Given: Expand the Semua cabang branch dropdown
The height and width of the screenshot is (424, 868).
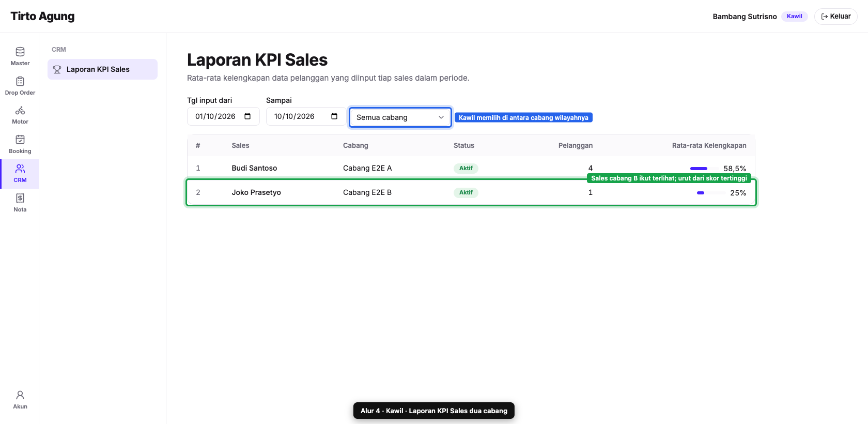Looking at the screenshot, I should [x=400, y=117].
